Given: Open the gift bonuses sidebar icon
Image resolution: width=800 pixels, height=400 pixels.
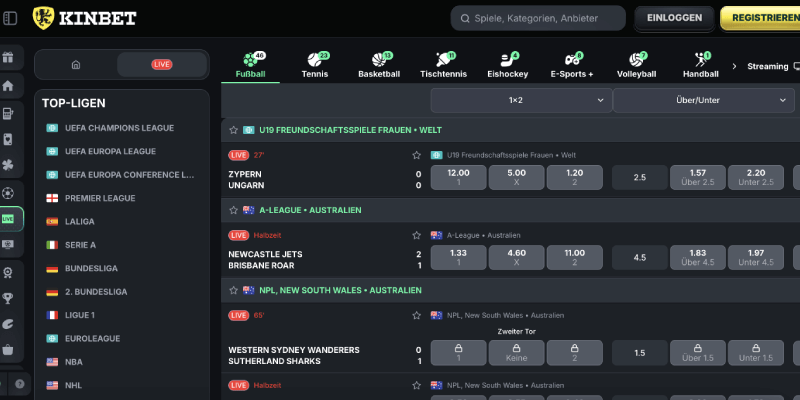Looking at the screenshot, I should [x=8, y=58].
